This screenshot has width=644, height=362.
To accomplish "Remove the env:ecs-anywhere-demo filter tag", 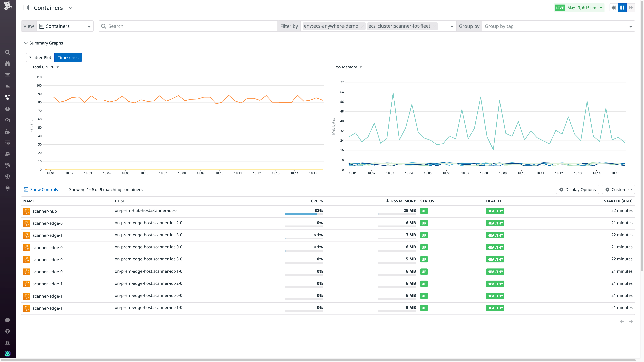I will [363, 26].
